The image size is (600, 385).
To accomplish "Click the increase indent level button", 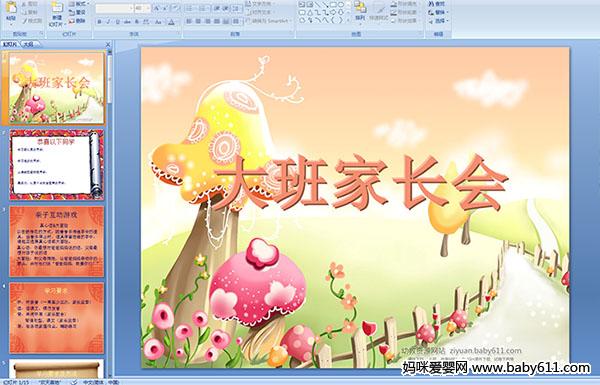I will 226,8.
